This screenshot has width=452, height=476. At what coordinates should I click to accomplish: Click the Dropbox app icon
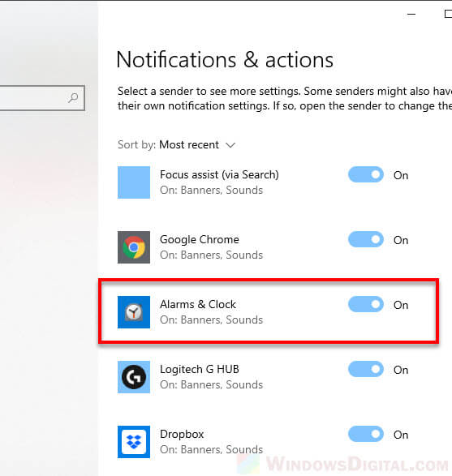(x=134, y=442)
